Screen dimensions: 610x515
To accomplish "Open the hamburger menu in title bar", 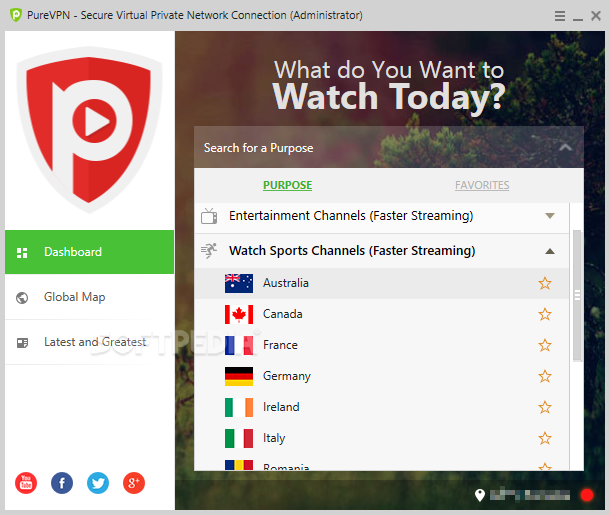I will [560, 16].
